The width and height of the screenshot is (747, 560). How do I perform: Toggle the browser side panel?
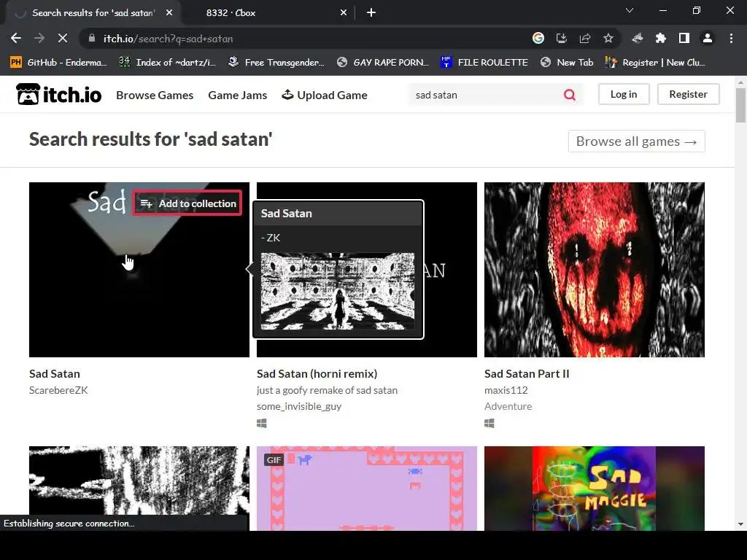click(x=684, y=39)
